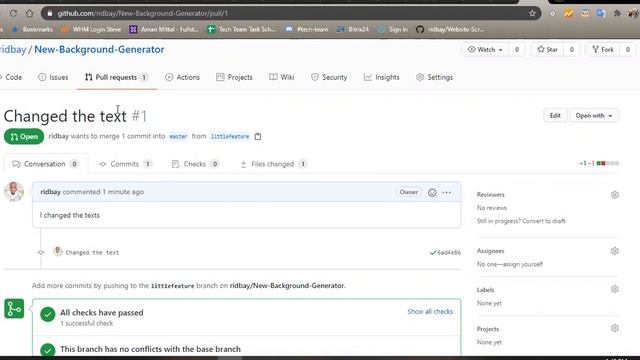Switch to the Commits tab
The image size is (640, 360).
(125, 164)
